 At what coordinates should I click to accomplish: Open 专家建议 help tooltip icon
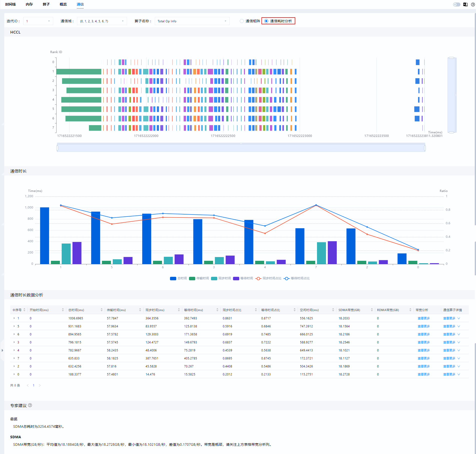[x=30, y=405]
